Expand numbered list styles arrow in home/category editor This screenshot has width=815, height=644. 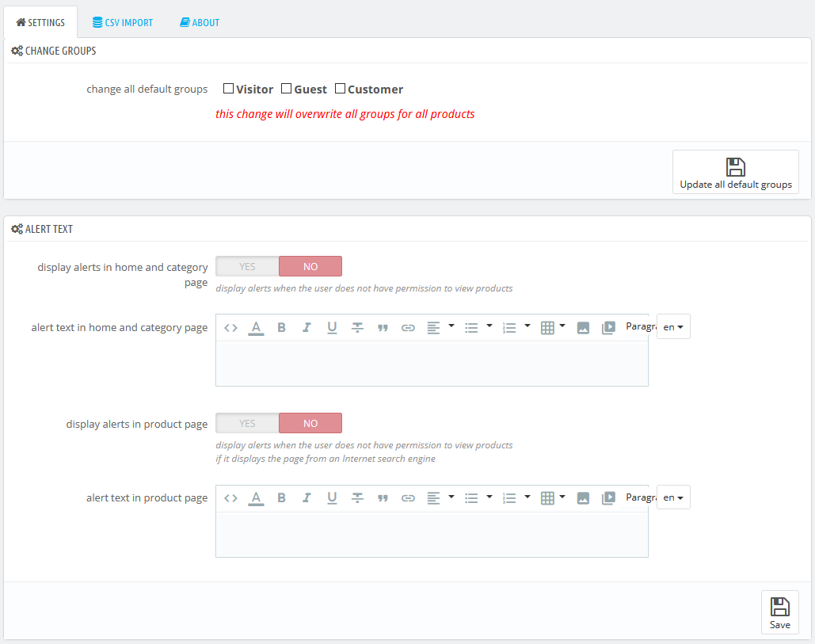[x=527, y=326]
